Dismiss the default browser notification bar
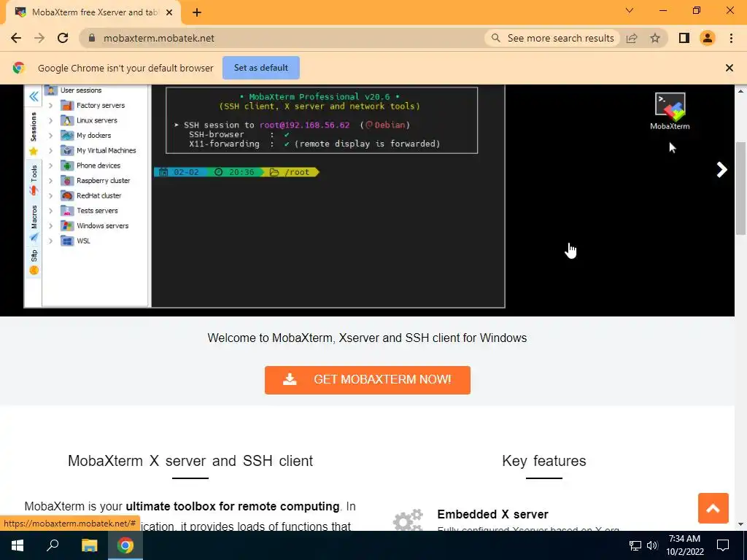This screenshot has width=747, height=560. [x=729, y=68]
